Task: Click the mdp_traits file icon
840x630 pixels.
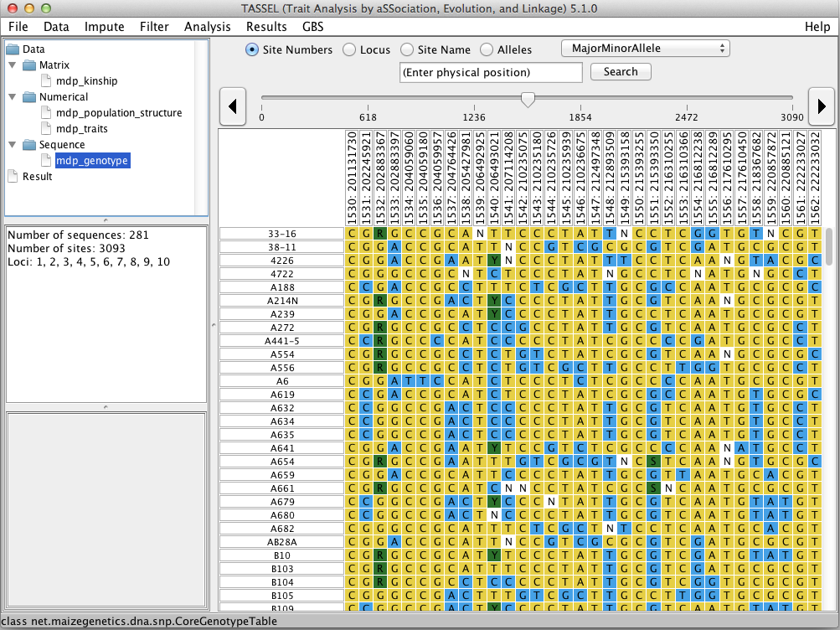Action: 46,129
